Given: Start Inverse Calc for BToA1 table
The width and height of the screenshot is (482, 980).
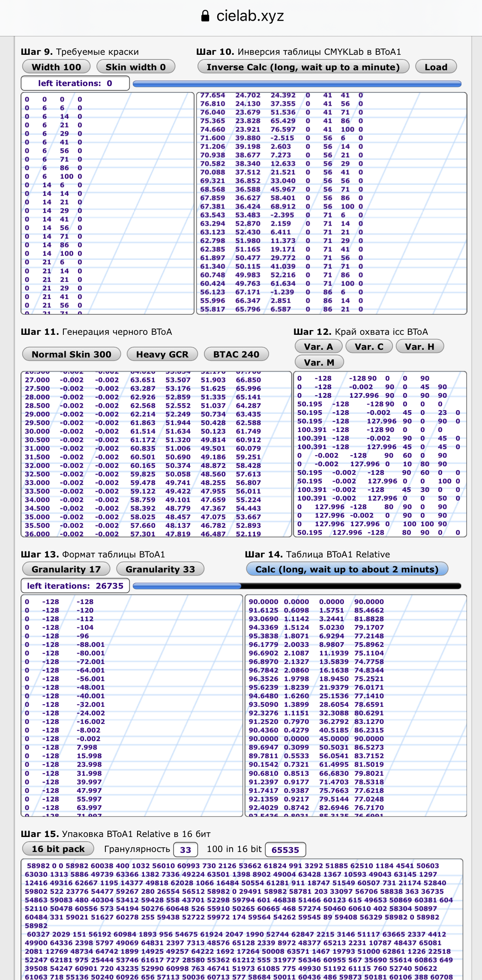Looking at the screenshot, I should [x=303, y=67].
